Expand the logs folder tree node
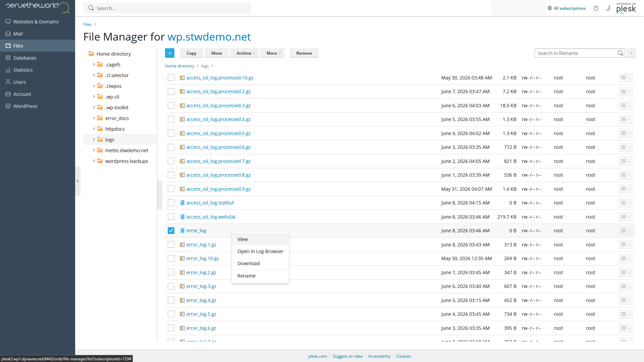The height and width of the screenshot is (362, 644). point(94,139)
